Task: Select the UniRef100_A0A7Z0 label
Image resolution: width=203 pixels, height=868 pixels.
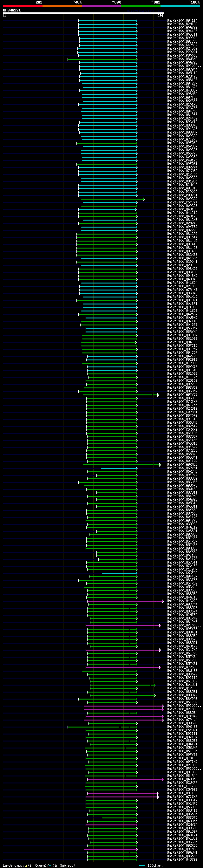Action: pos(182,63)
